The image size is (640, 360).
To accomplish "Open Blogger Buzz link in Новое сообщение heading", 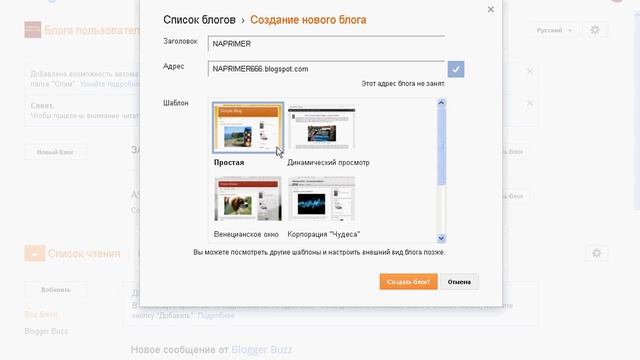I will pyautogui.click(x=262, y=350).
